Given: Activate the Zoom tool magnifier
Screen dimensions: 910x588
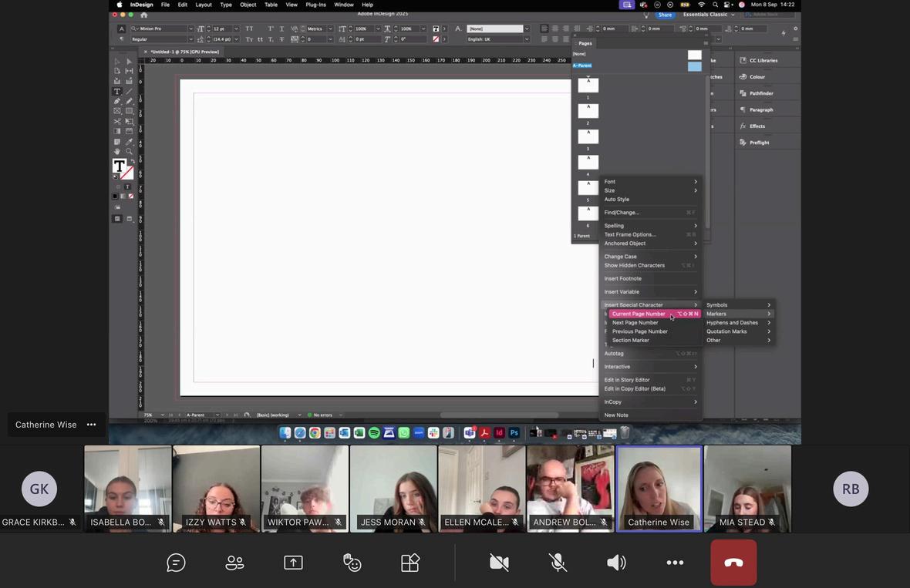Looking at the screenshot, I should 129,151.
